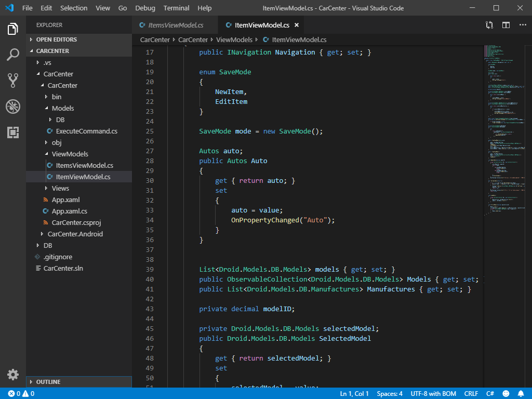
Task: Open the Source Control view
Action: pos(13,80)
